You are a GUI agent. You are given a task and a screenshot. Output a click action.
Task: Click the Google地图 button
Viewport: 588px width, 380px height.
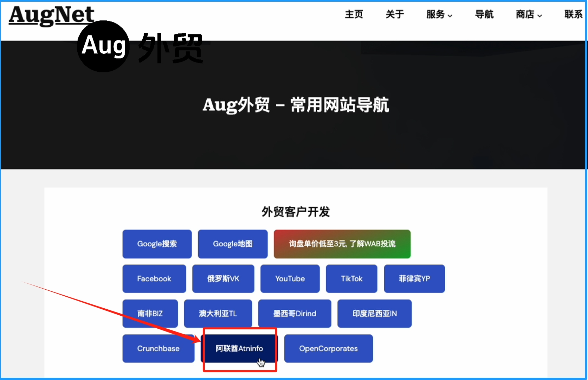233,244
